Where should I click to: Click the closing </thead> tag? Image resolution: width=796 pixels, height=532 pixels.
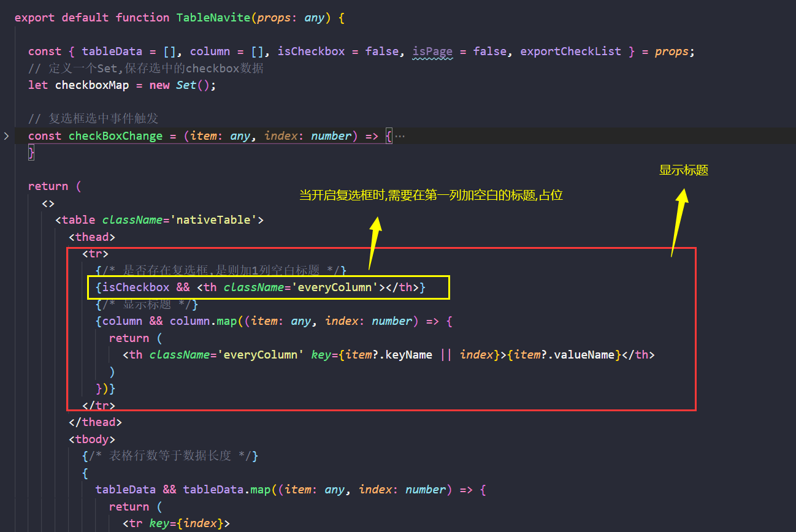point(96,422)
